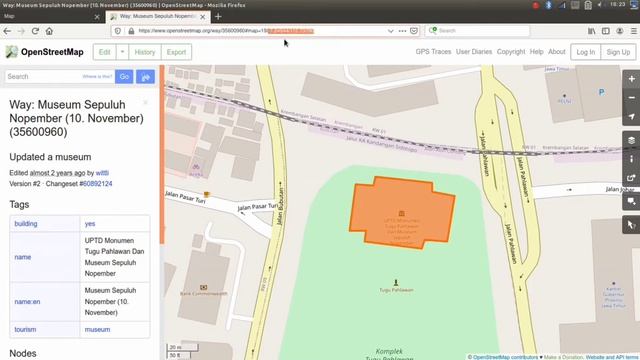Click the OpenStreetMap logo icon
Viewport: 640px width, 360px height.
11,52
